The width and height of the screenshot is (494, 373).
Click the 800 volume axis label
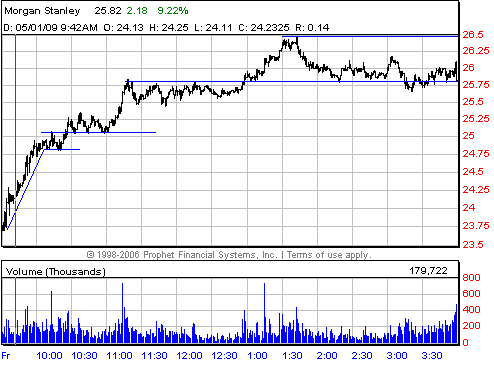[x=471, y=278]
